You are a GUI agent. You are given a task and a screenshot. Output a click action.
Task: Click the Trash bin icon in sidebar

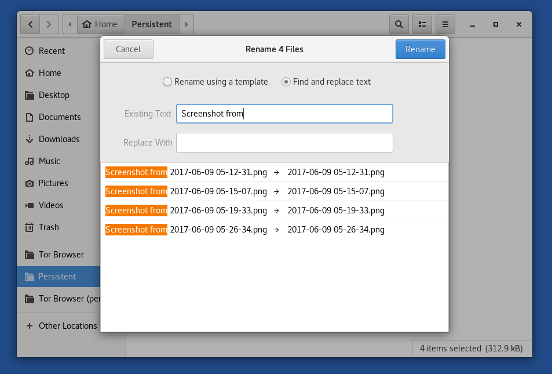point(29,227)
